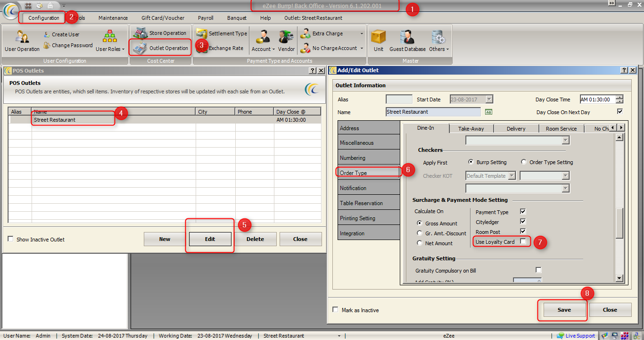Uncheck the Cityledger checkbox
644x340 pixels.
coord(523,221)
